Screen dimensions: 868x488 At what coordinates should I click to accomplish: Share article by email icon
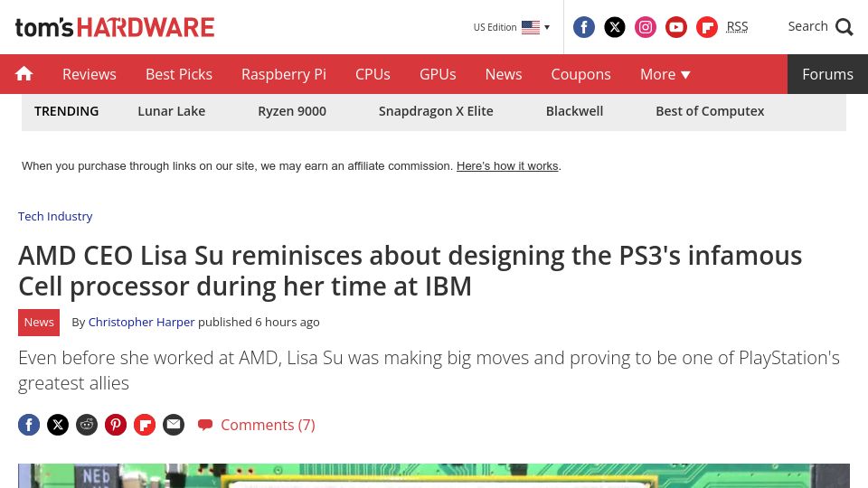pyautogui.click(x=174, y=425)
